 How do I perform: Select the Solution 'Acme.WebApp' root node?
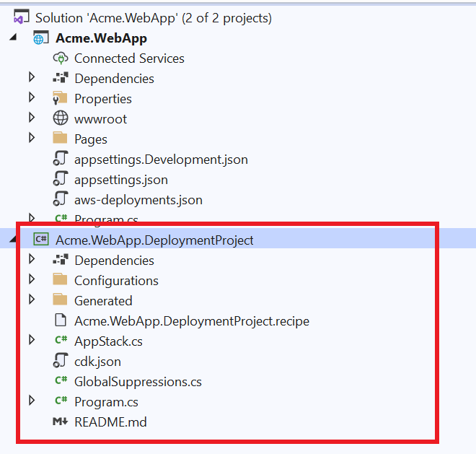(154, 18)
